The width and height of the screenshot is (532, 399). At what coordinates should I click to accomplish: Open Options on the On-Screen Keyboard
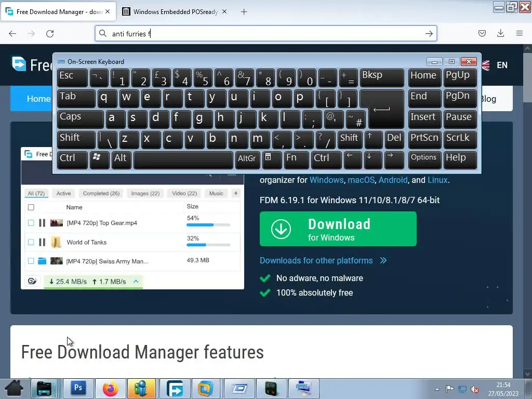pos(424,160)
